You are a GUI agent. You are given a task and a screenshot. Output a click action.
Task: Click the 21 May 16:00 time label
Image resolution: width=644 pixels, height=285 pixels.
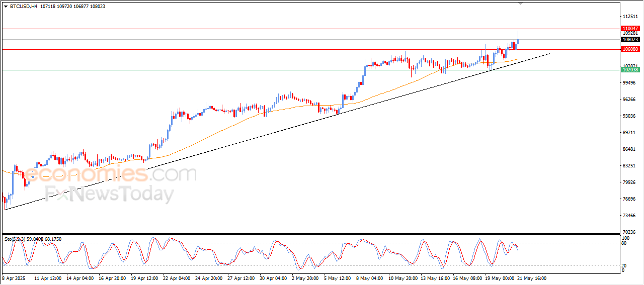pos(531,277)
